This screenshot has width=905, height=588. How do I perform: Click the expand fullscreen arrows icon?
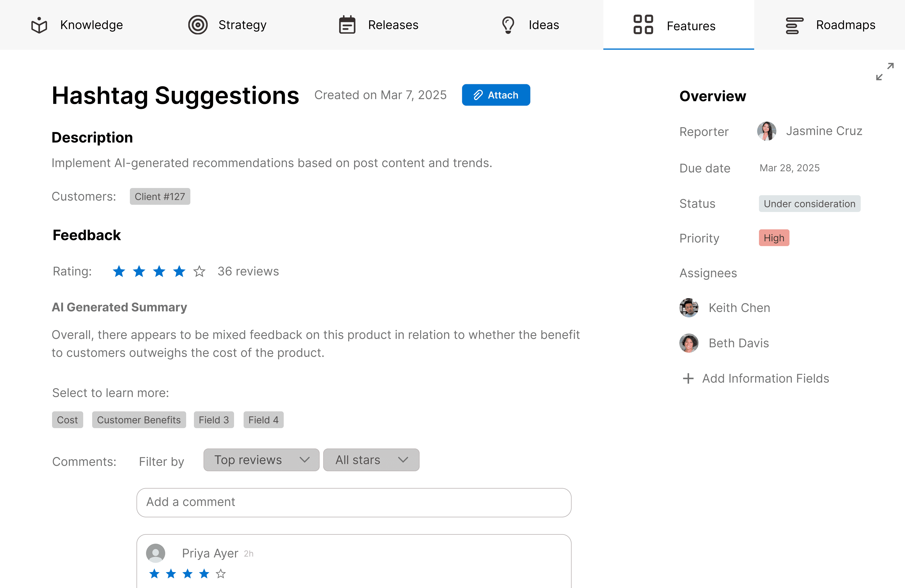pos(884,71)
